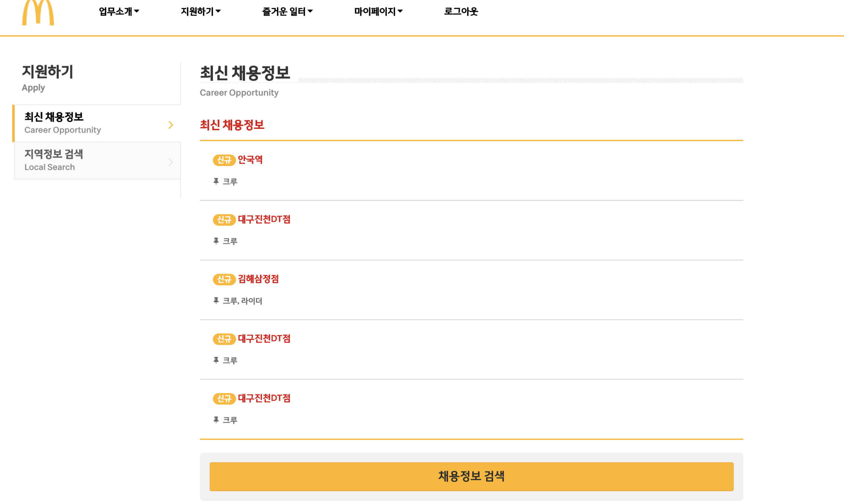Screen dimensions: 844x504
Task: Open the 김해삼정점 job posting link
Action: coord(258,279)
